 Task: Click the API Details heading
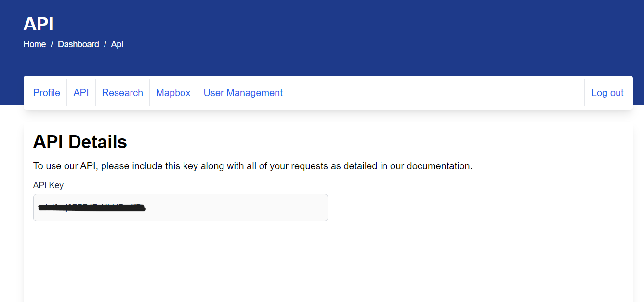coord(80,142)
